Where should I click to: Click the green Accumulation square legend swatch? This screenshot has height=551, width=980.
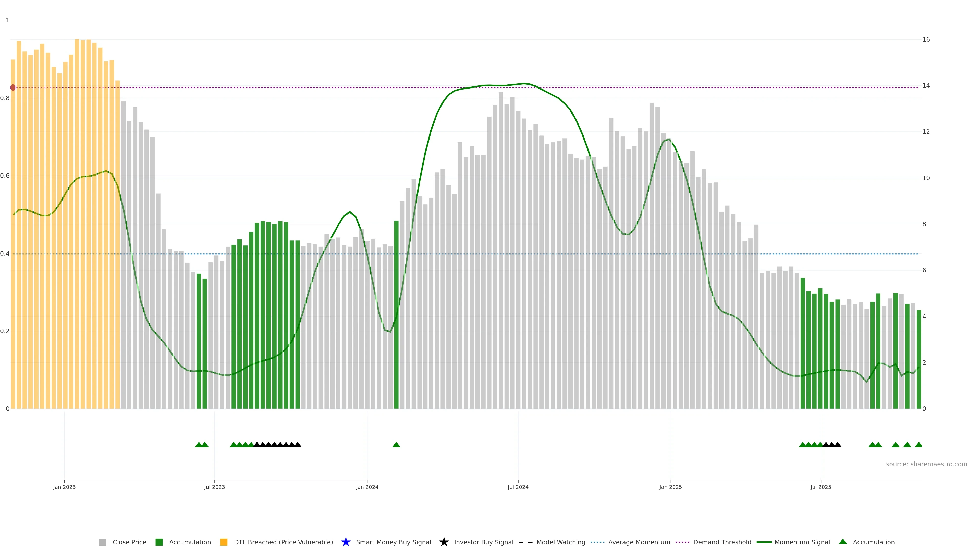tap(159, 542)
